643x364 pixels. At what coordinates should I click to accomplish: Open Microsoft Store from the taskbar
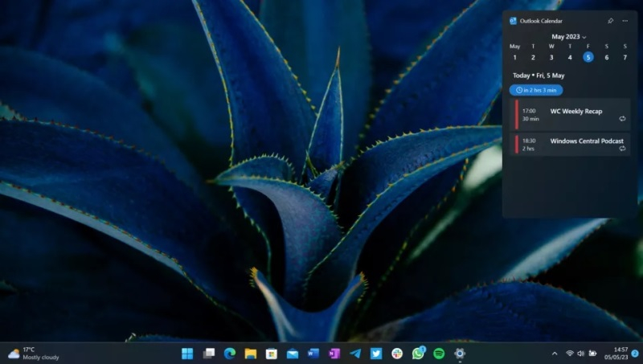[271, 354]
